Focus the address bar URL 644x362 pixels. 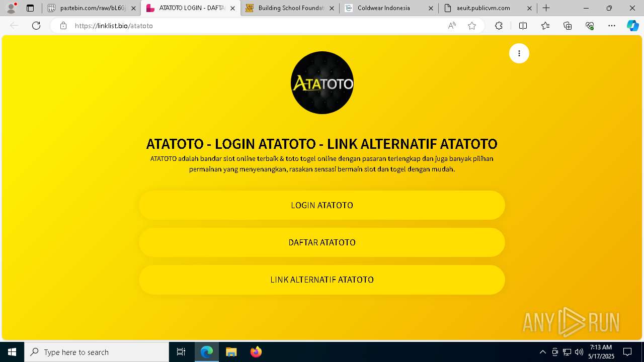(257, 26)
